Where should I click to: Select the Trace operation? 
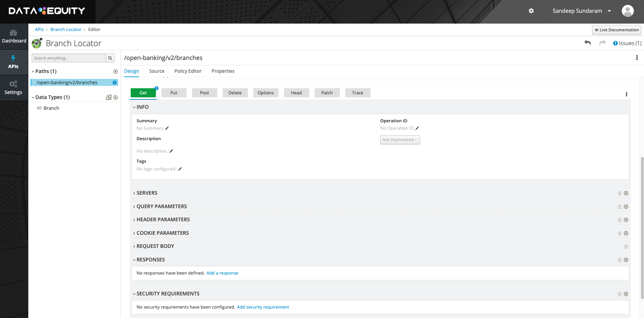pos(358,93)
